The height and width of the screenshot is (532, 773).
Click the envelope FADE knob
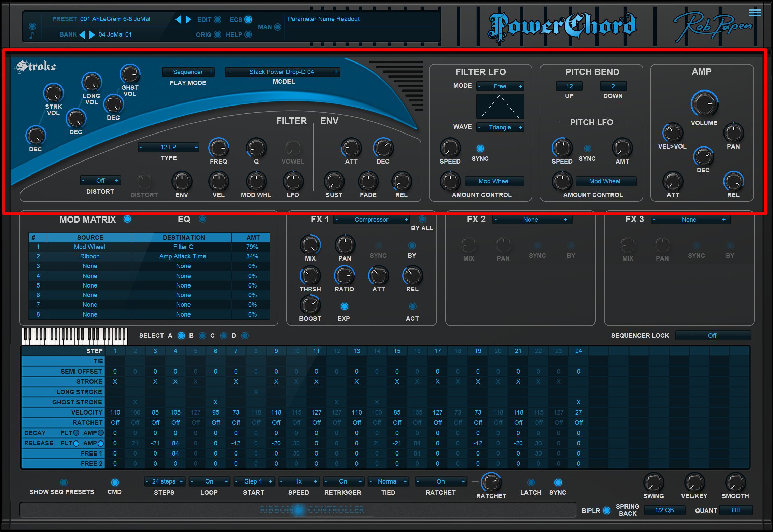click(368, 181)
